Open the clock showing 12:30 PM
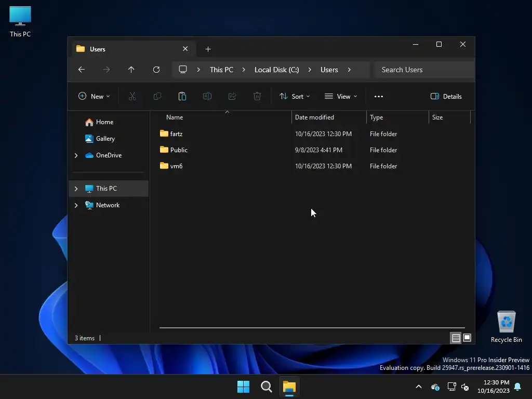532x399 pixels. click(x=494, y=387)
